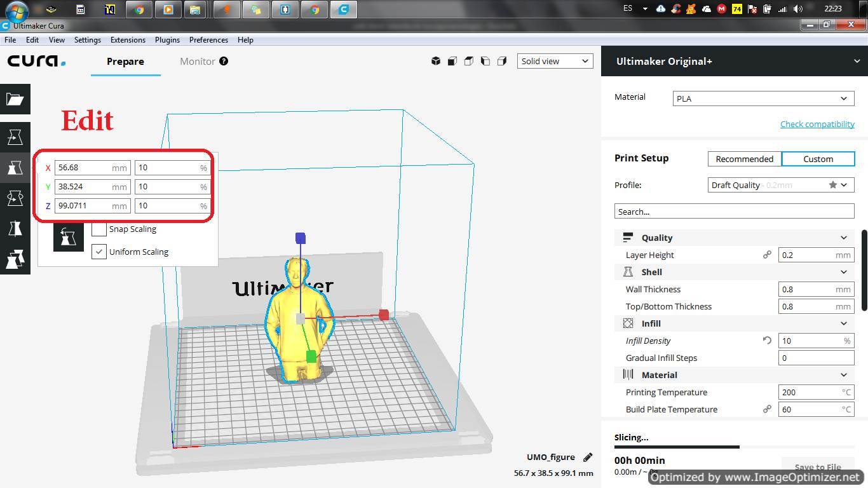868x488 pixels.
Task: Switch camera to top view icon
Action: click(x=469, y=61)
